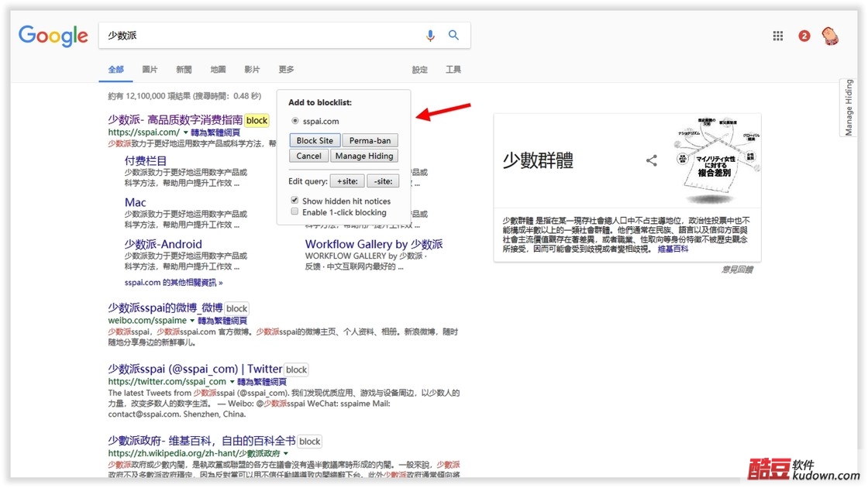
Task: Click 轉為繁體網頁 under Twitter result
Action: coord(262,382)
